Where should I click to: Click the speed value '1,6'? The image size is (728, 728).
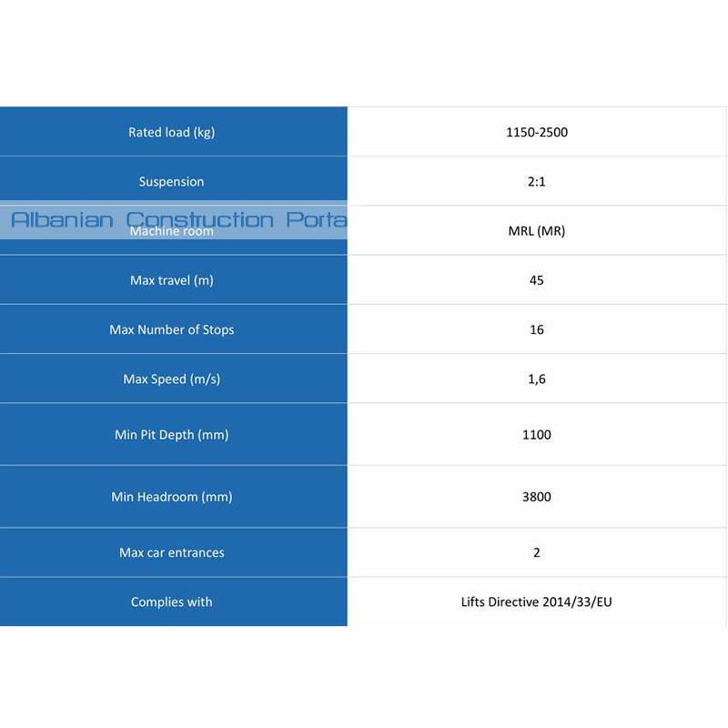[537, 379]
